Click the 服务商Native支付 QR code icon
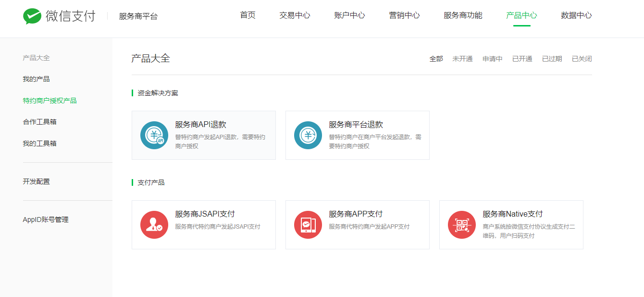The width and height of the screenshot is (644, 297). pyautogui.click(x=462, y=225)
